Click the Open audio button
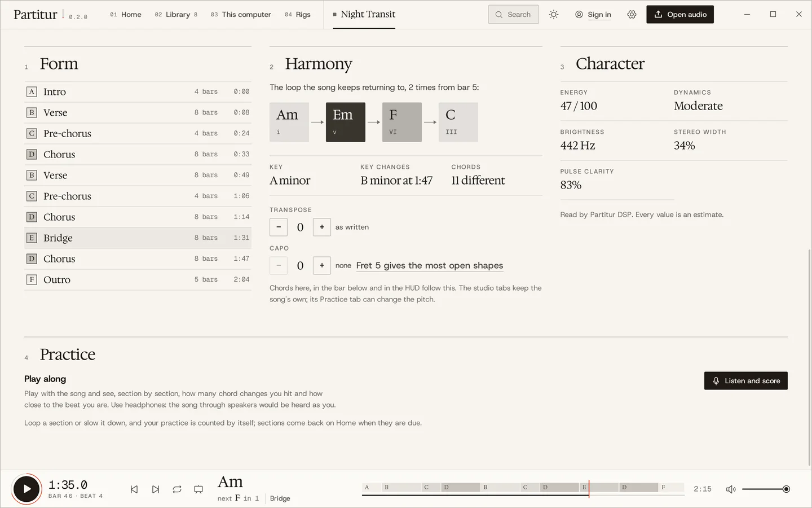The height and width of the screenshot is (508, 812). (680, 15)
